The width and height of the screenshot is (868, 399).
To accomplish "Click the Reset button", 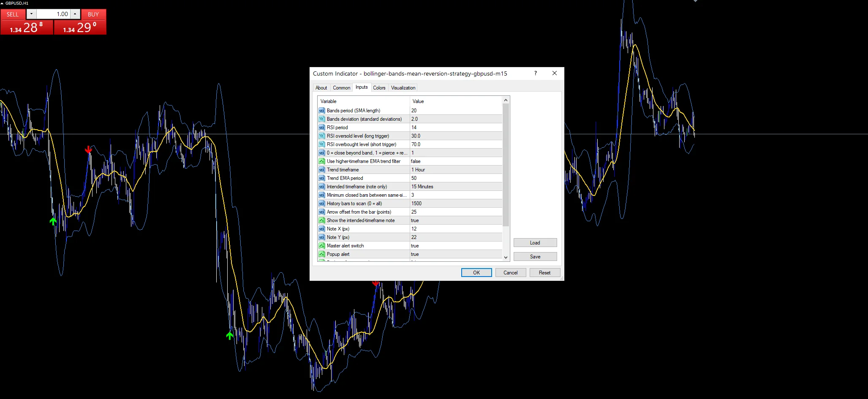I will point(545,273).
